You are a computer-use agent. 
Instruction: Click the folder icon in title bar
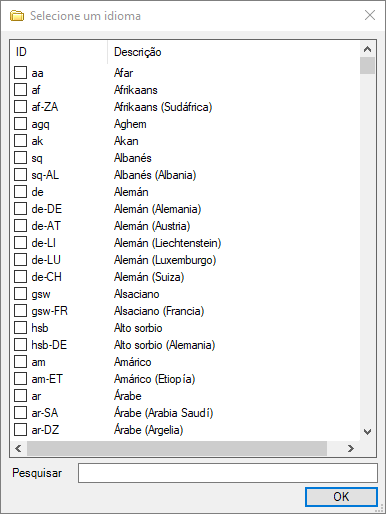17,16
